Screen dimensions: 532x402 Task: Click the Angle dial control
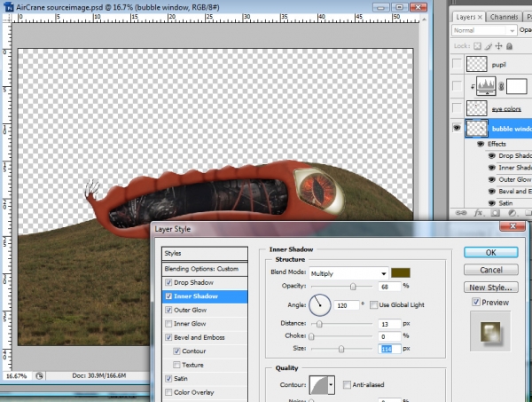click(x=319, y=305)
